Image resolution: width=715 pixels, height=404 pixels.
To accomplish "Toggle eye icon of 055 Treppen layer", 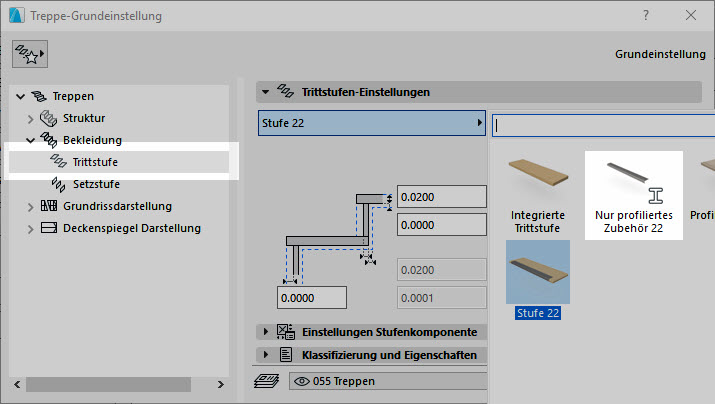I will [x=302, y=381].
